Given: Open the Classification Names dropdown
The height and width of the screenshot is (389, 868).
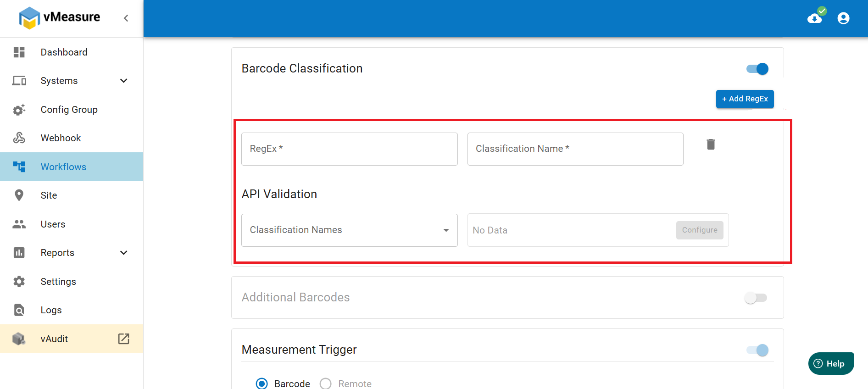Looking at the screenshot, I should (x=350, y=230).
